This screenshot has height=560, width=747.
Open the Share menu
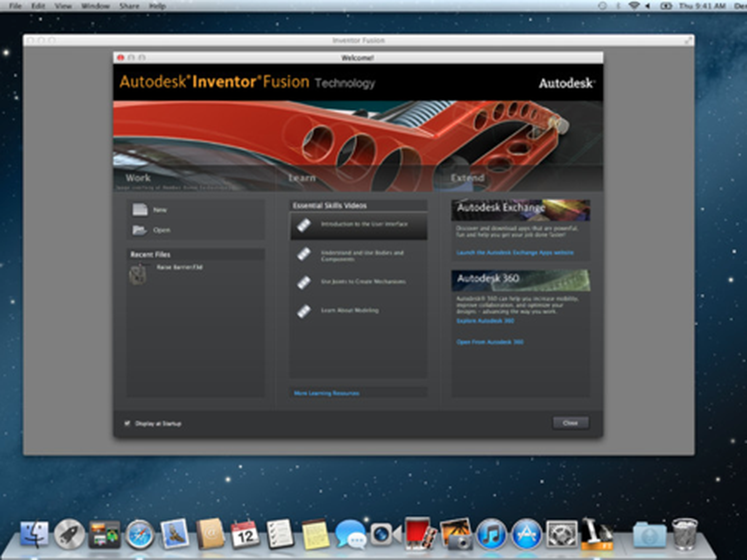(x=129, y=6)
